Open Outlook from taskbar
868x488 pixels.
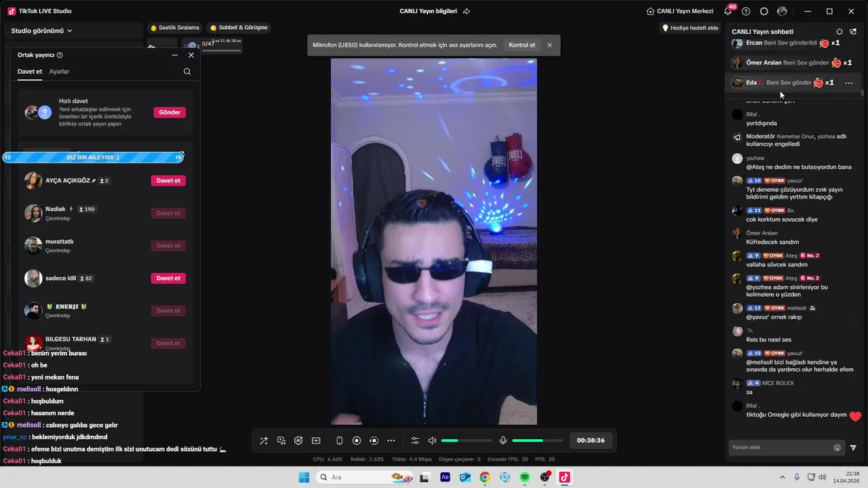(465, 477)
